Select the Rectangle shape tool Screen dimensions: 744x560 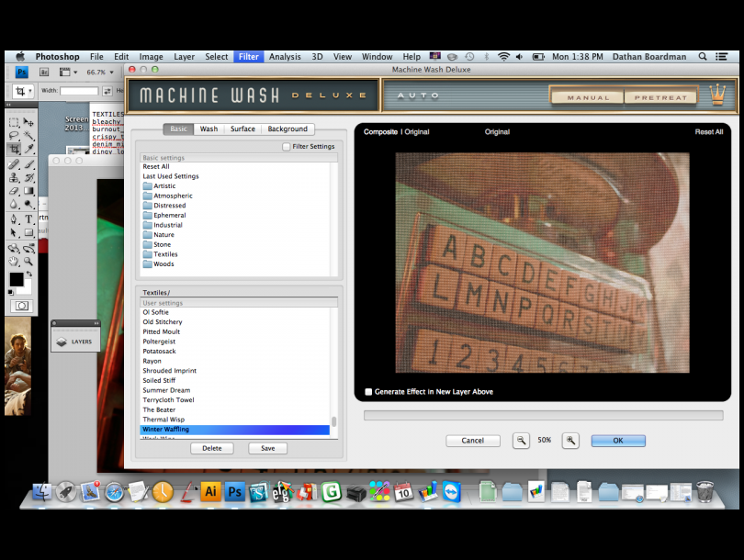click(x=28, y=232)
